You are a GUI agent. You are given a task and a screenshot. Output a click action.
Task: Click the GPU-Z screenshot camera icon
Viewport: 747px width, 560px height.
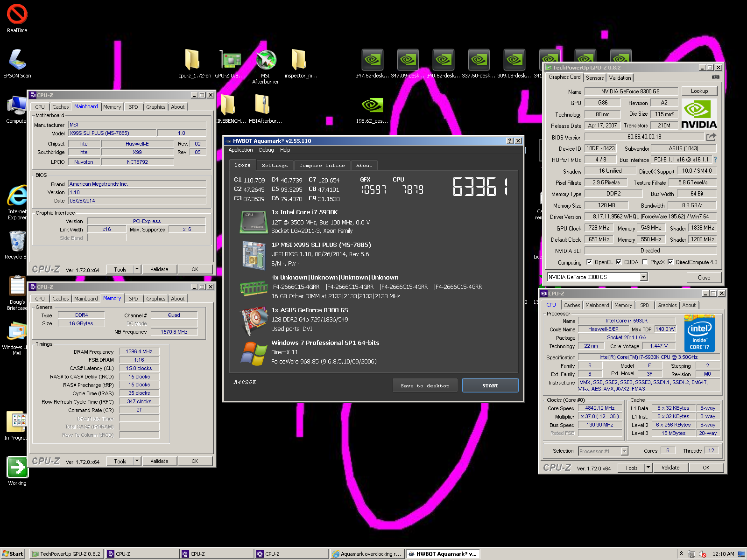pyautogui.click(x=715, y=77)
